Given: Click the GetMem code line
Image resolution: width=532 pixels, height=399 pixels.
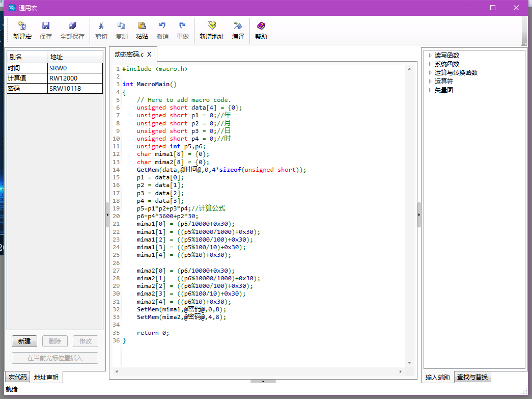Looking at the screenshot, I should [221, 170].
